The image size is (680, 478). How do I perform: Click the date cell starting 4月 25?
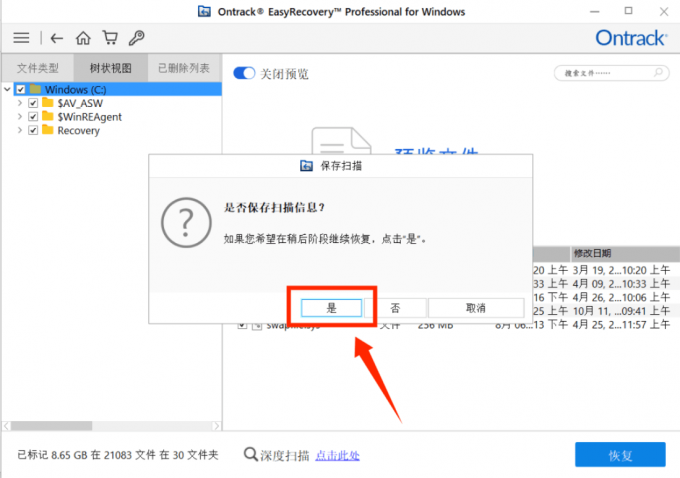621,324
